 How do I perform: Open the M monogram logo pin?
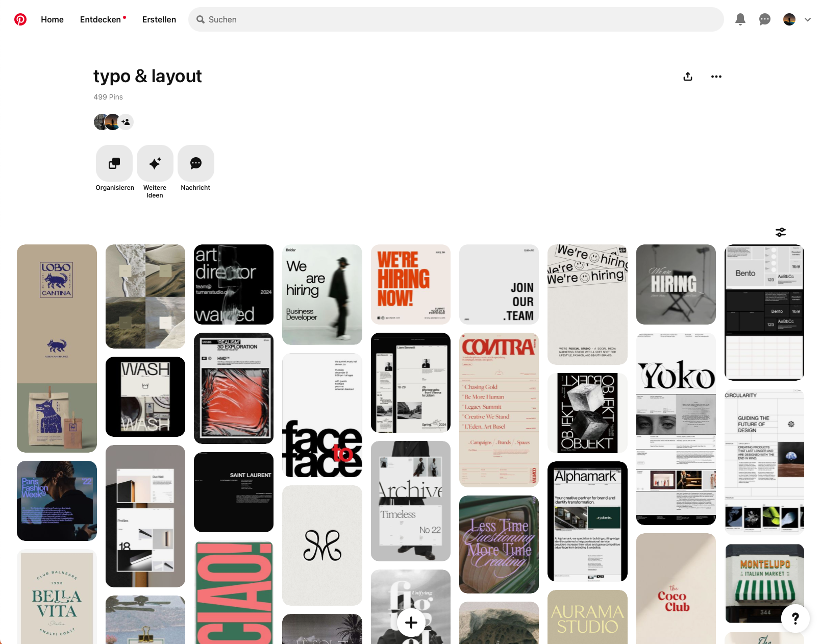pos(322,546)
